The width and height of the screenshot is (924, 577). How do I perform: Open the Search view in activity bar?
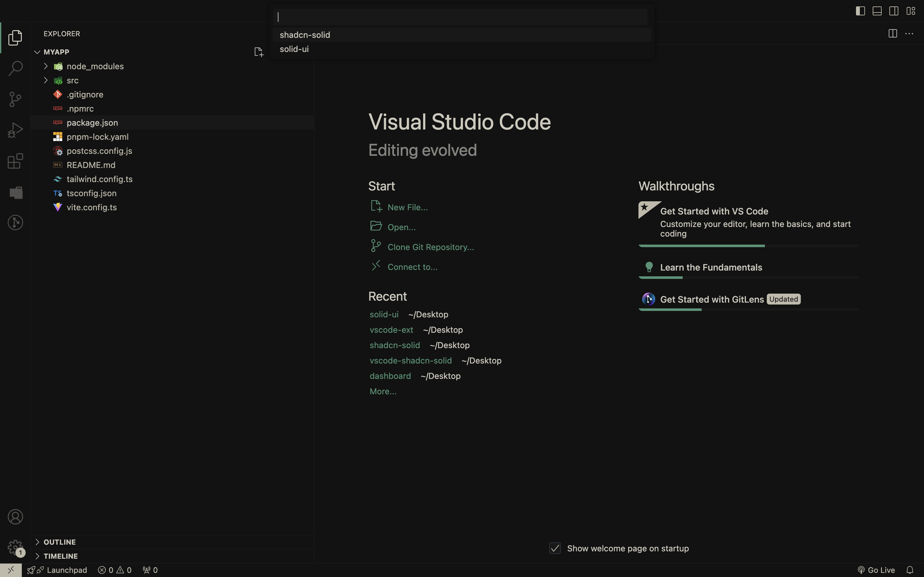pos(15,68)
